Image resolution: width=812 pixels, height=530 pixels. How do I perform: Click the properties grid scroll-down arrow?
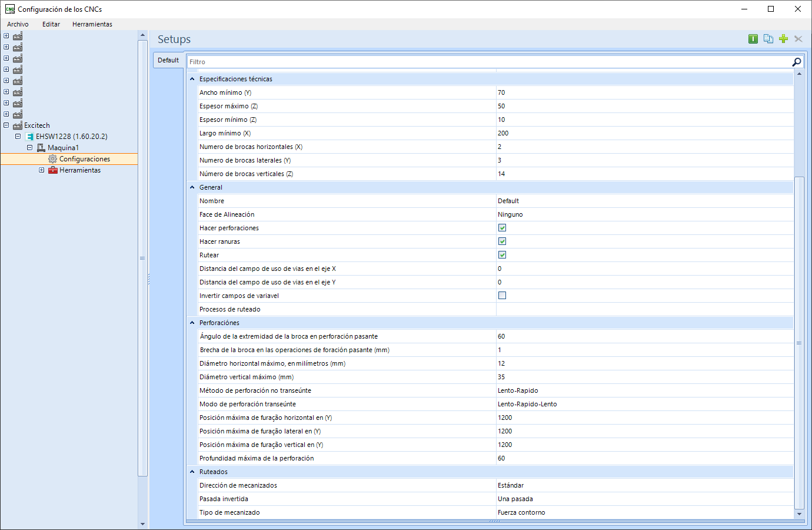tap(799, 514)
